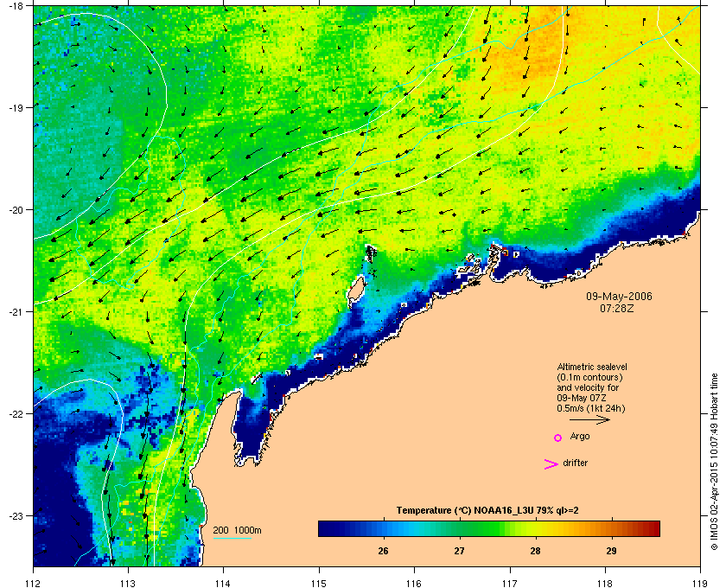Click the '(0.1m contours)' legend line
Image resolution: width=726 pixels, height=588 pixels.
[589, 377]
